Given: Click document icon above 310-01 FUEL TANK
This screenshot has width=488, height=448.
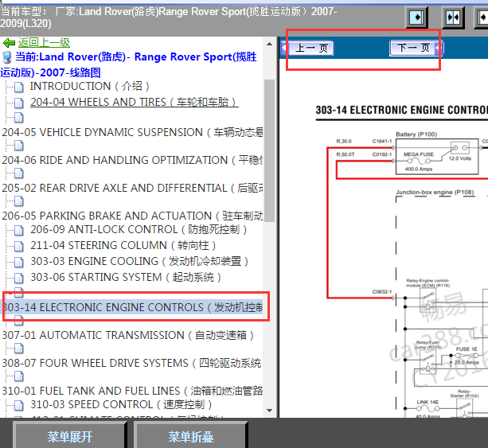Looking at the screenshot, I should (x=18, y=376).
